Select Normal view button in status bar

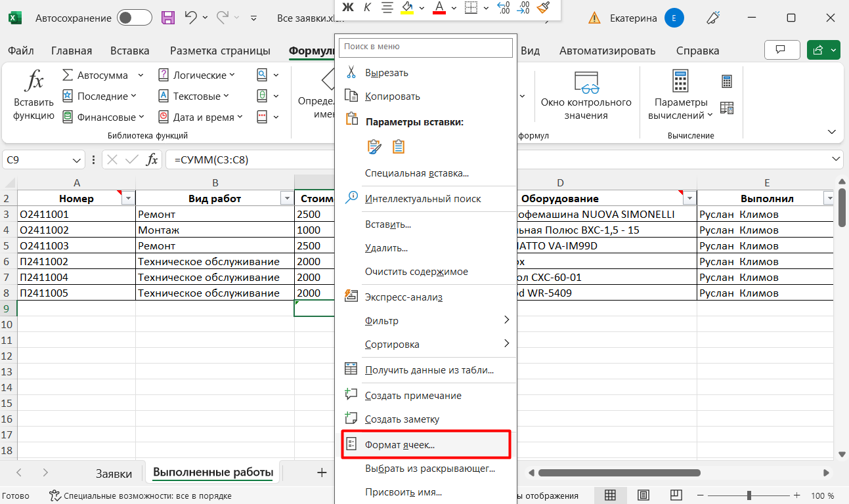tap(610, 495)
